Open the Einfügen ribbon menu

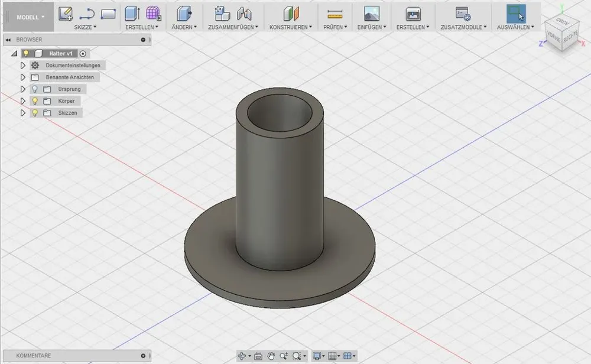372,26
